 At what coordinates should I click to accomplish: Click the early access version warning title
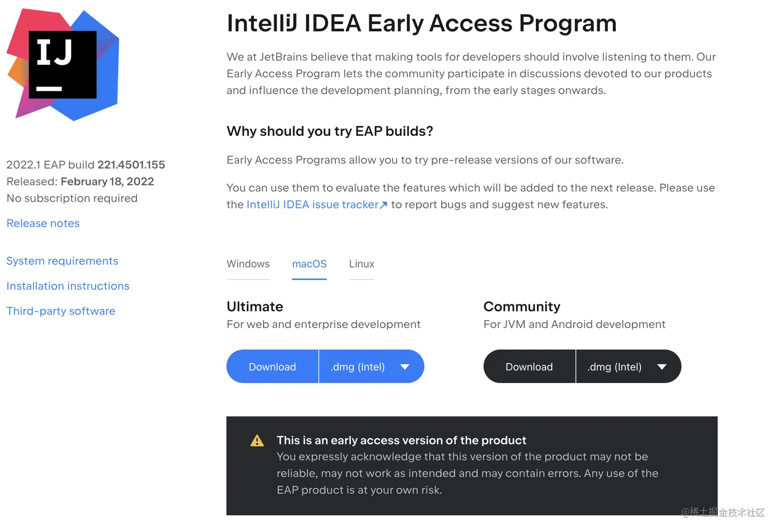pos(401,440)
